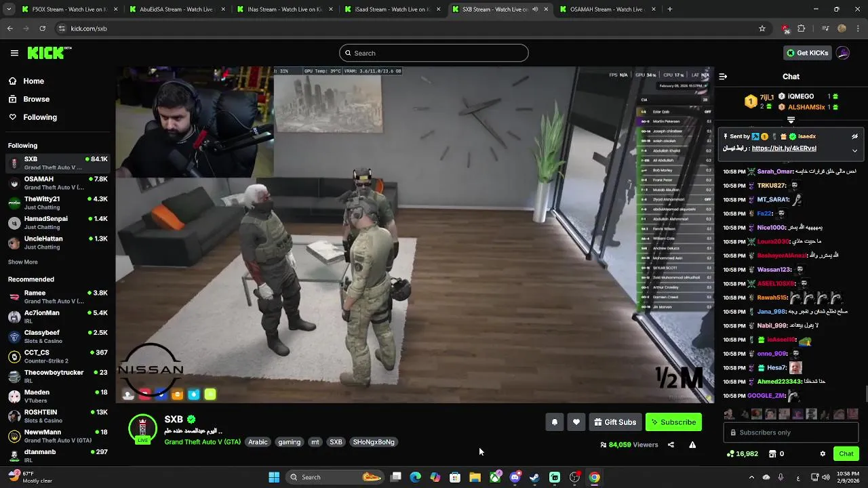
Task: Open a new browser tab
Action: click(x=670, y=9)
